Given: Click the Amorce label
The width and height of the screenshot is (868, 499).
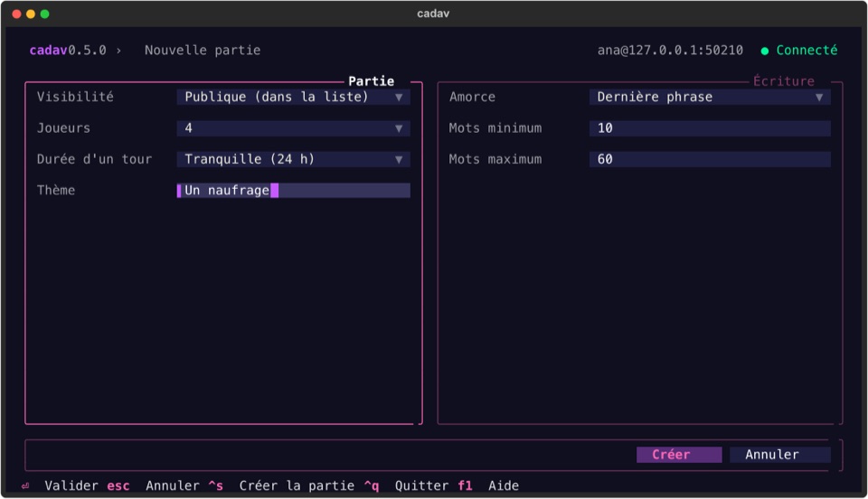Looking at the screenshot, I should [472, 97].
